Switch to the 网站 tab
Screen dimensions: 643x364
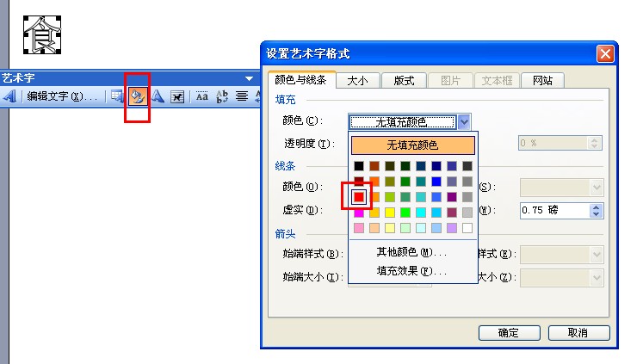542,80
